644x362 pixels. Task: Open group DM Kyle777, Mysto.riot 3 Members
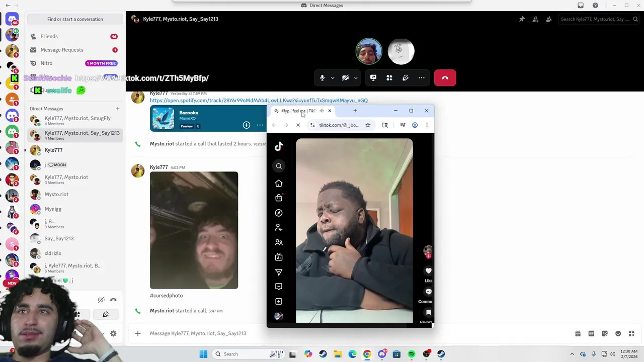pyautogui.click(x=75, y=179)
